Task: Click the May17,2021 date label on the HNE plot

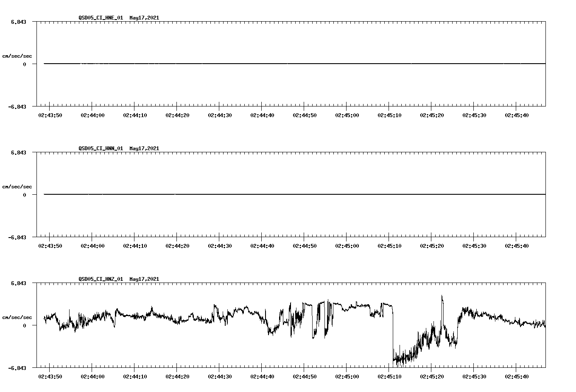Action: coord(144,18)
